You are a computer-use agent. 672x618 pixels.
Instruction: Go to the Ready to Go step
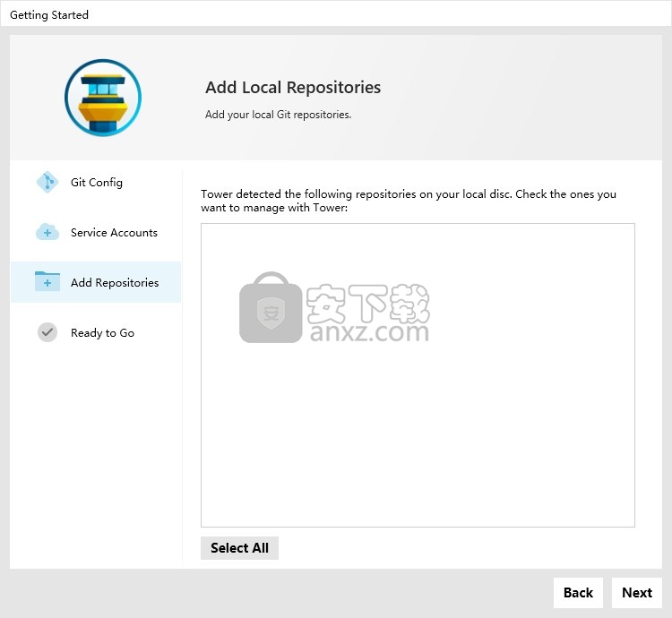pyautogui.click(x=96, y=333)
